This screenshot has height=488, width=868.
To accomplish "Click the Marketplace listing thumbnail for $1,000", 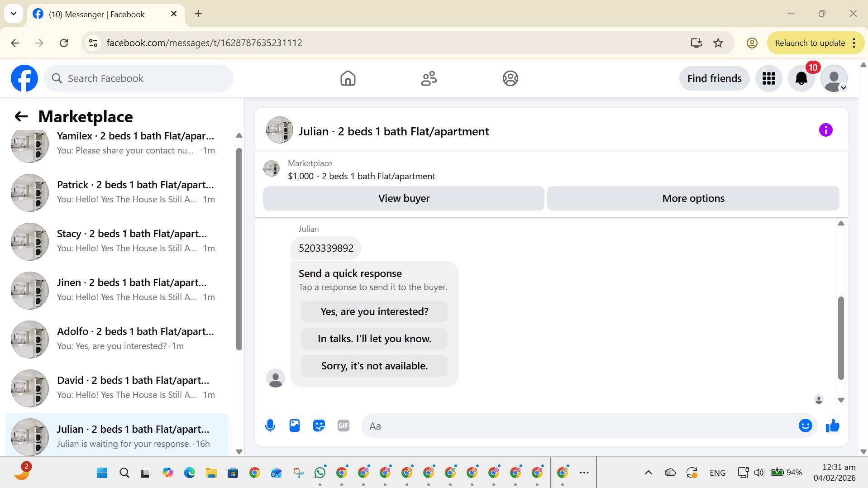I will click(x=272, y=168).
